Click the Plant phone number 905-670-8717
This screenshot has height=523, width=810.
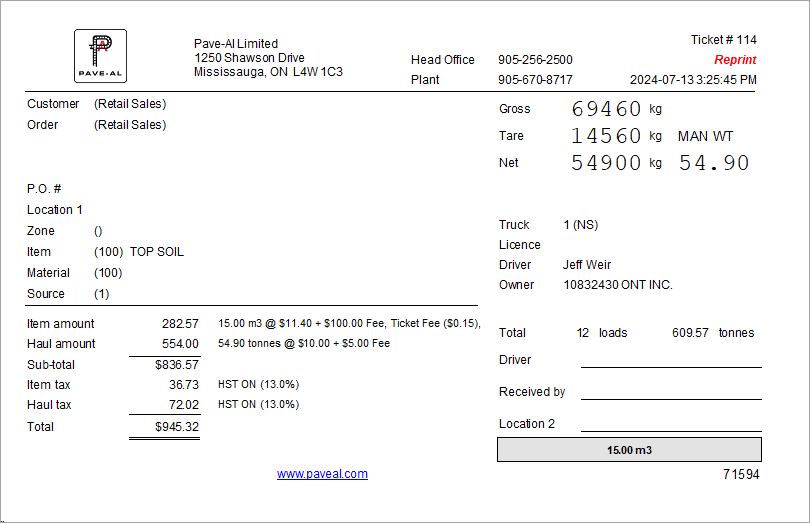point(535,80)
